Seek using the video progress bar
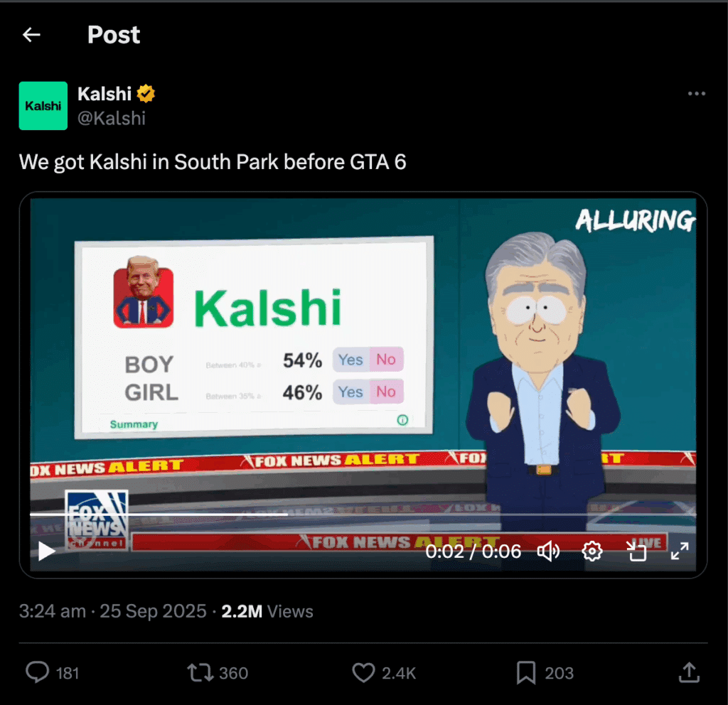728x705 pixels. (x=363, y=515)
